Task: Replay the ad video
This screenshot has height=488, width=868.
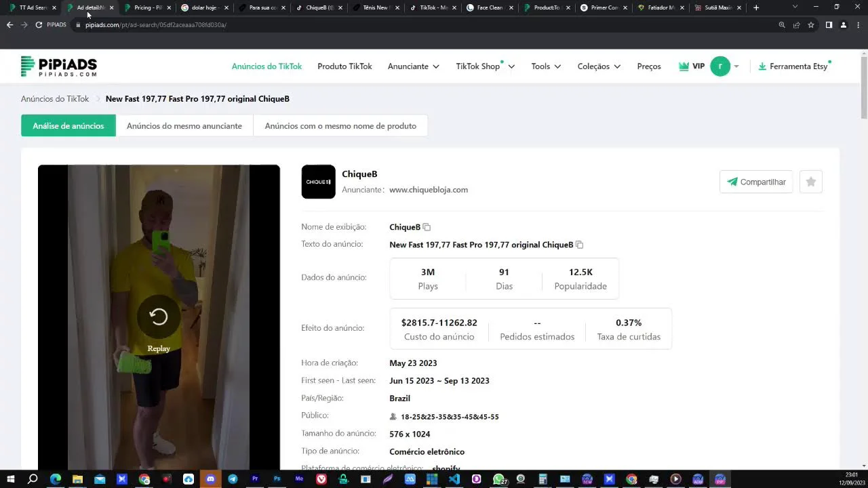Action: tap(159, 317)
